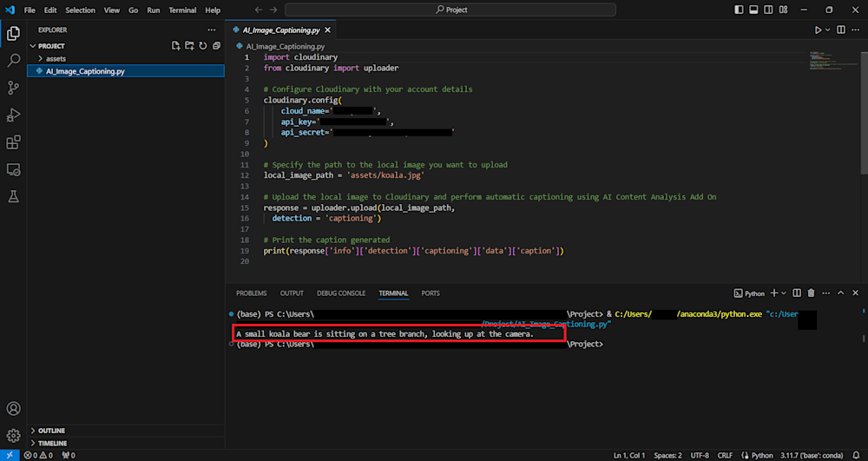Switch to the OUTPUT panel tab
This screenshot has width=868, height=461.
[x=292, y=293]
